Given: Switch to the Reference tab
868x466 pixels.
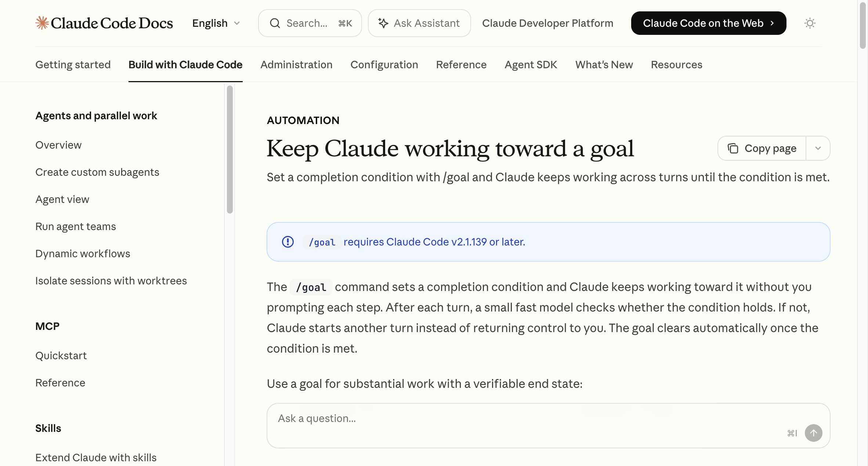Looking at the screenshot, I should click(x=461, y=65).
